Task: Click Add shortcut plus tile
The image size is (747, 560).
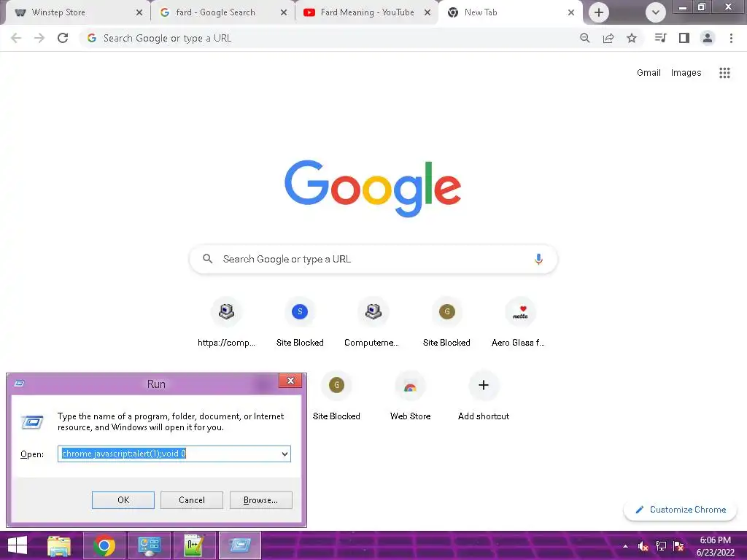Action: point(484,395)
